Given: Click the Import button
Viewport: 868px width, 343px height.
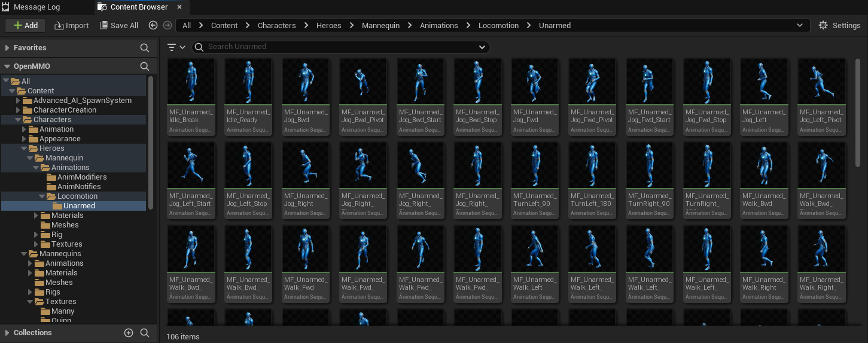Looking at the screenshot, I should (72, 25).
